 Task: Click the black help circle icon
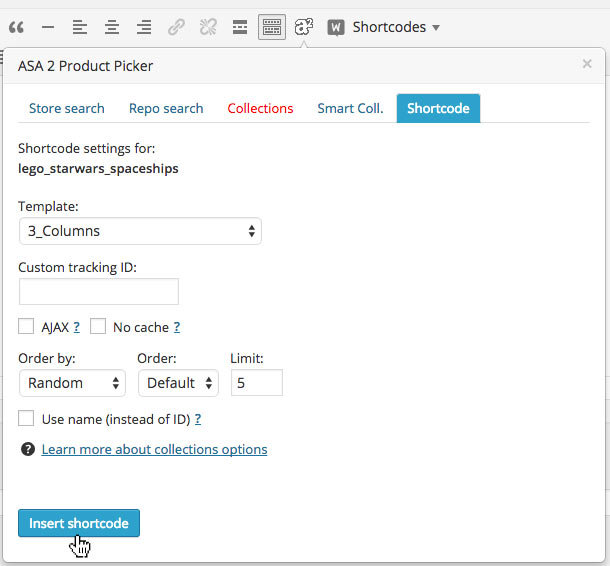(28, 449)
